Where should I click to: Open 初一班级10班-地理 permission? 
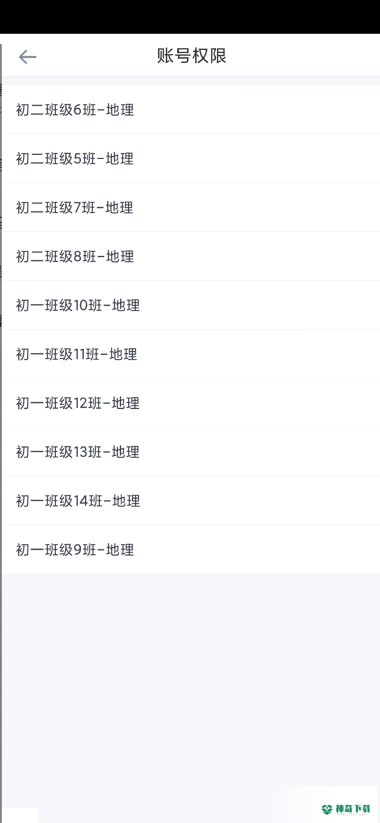point(192,305)
